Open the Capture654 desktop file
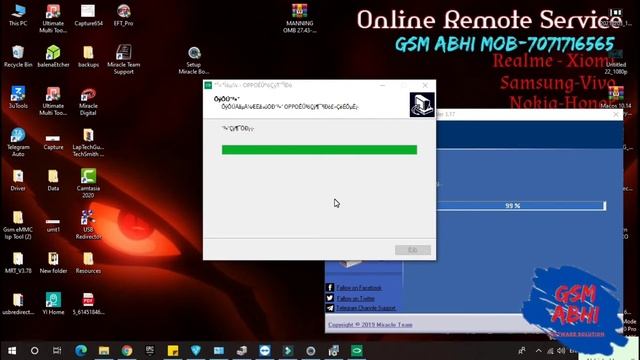This screenshot has width=640, height=360. point(88,15)
